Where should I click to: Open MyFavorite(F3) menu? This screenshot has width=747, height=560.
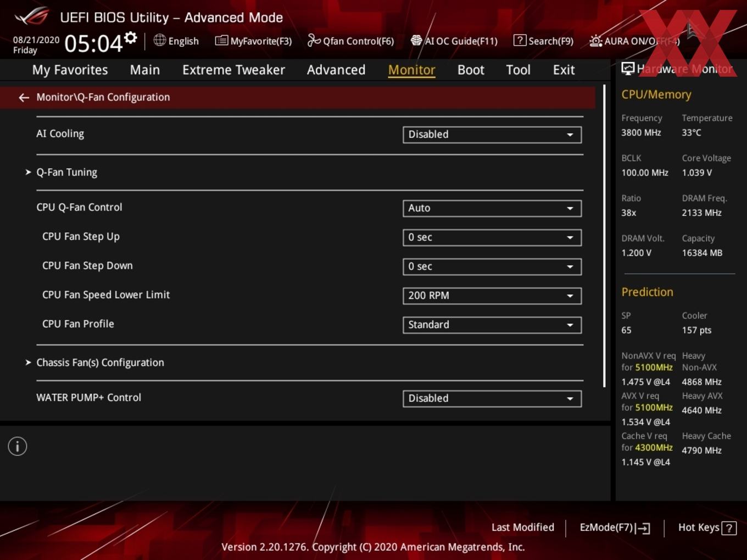[x=253, y=41]
